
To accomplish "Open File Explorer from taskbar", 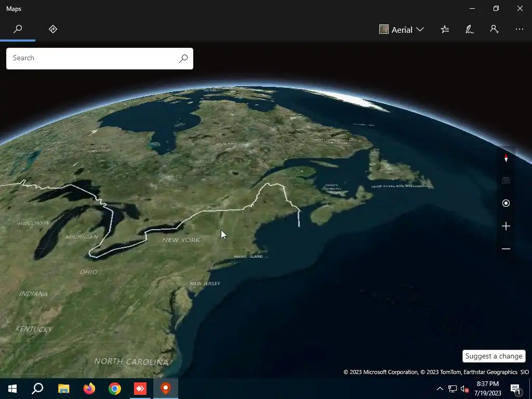I will coord(63,389).
